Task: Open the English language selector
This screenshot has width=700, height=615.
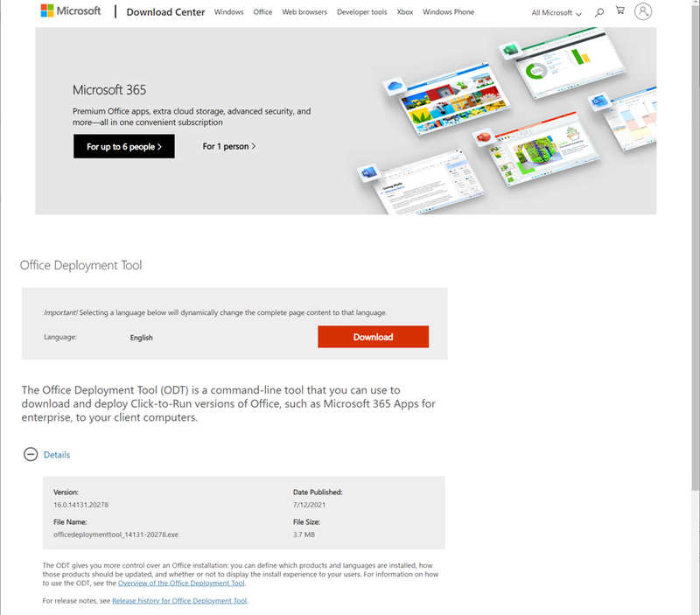Action: [142, 338]
